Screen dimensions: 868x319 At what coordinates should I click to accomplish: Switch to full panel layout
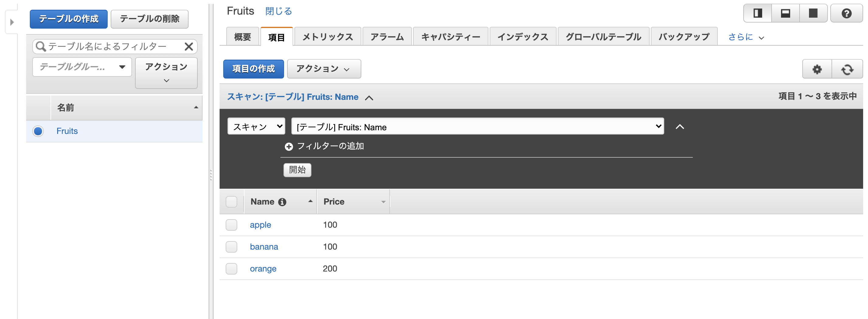click(x=814, y=13)
